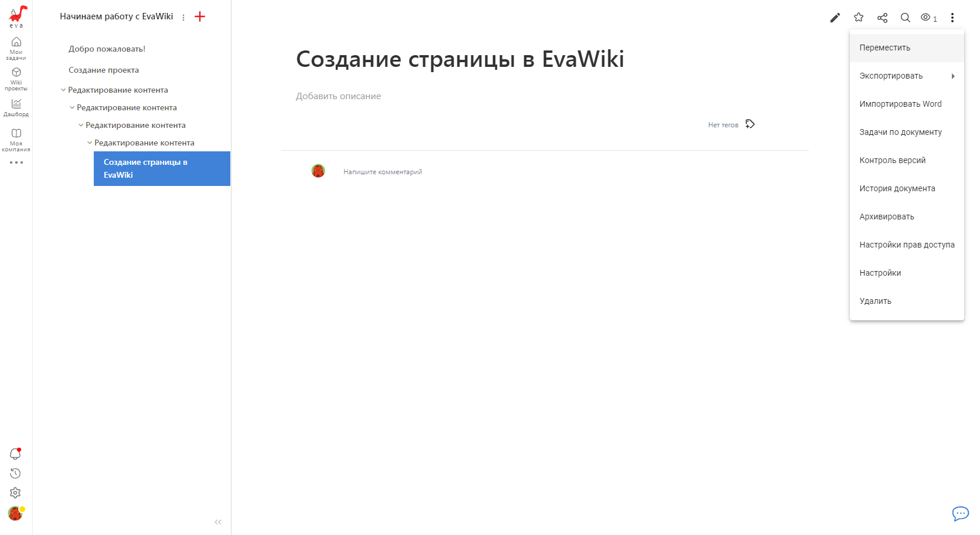Screen dimensions: 980x535
Task: Click the pencil edit icon
Action: click(x=835, y=18)
